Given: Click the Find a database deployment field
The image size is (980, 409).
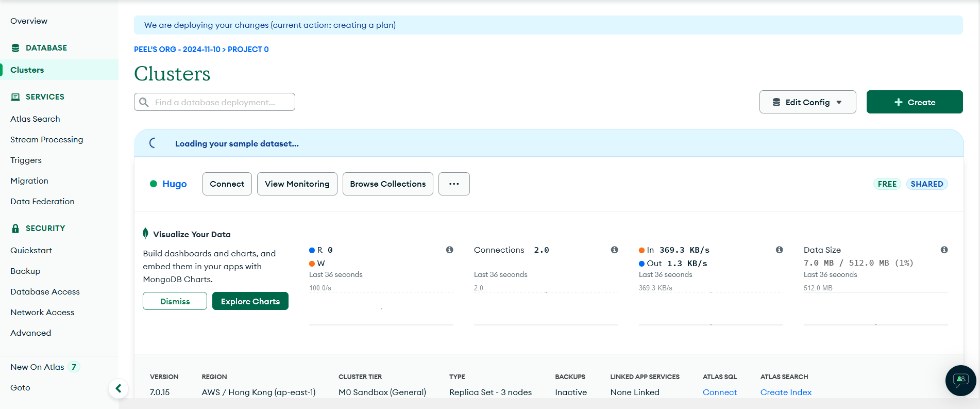Looking at the screenshot, I should [214, 102].
